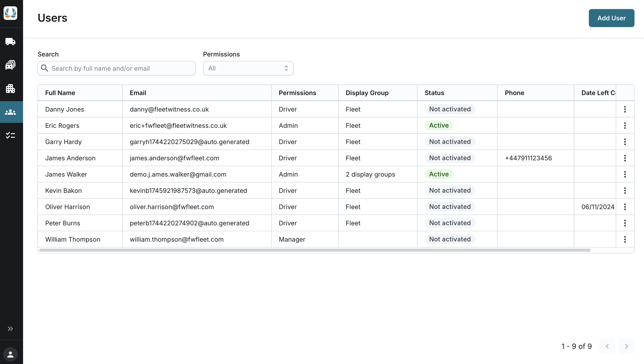Screen dimensions: 644x364
Task: Open the checklist tasks sidebar icon
Action: point(10,135)
